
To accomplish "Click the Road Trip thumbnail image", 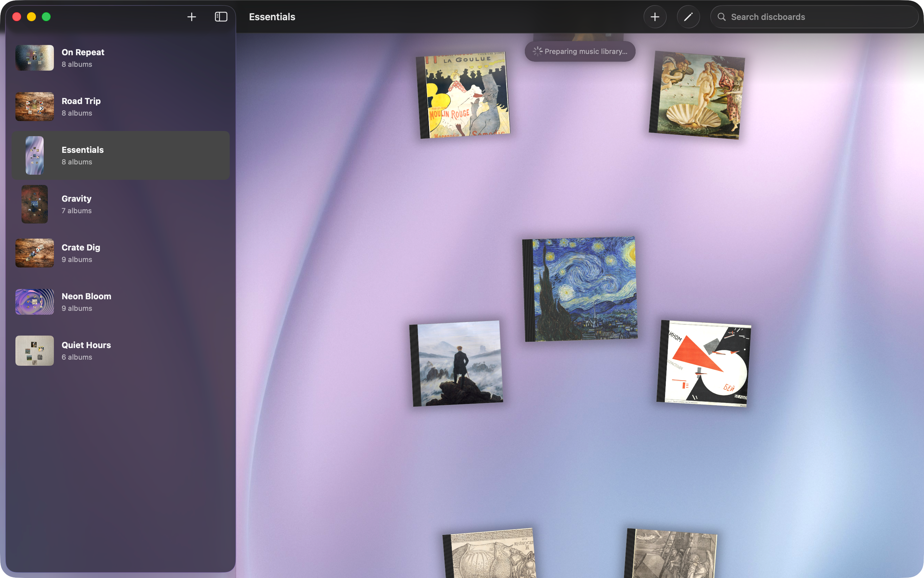I will pos(34,107).
